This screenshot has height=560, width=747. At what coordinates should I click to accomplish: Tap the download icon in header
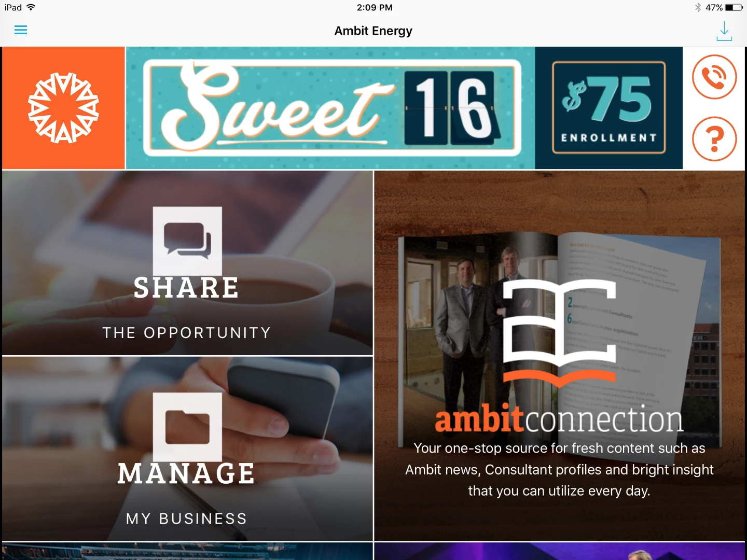(724, 31)
